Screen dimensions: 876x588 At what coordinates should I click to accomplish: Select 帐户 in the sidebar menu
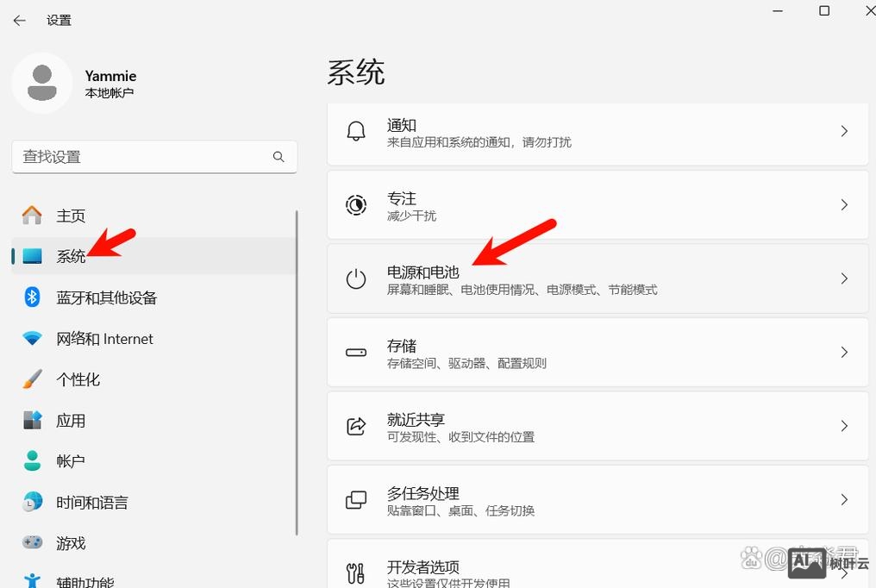click(71, 461)
